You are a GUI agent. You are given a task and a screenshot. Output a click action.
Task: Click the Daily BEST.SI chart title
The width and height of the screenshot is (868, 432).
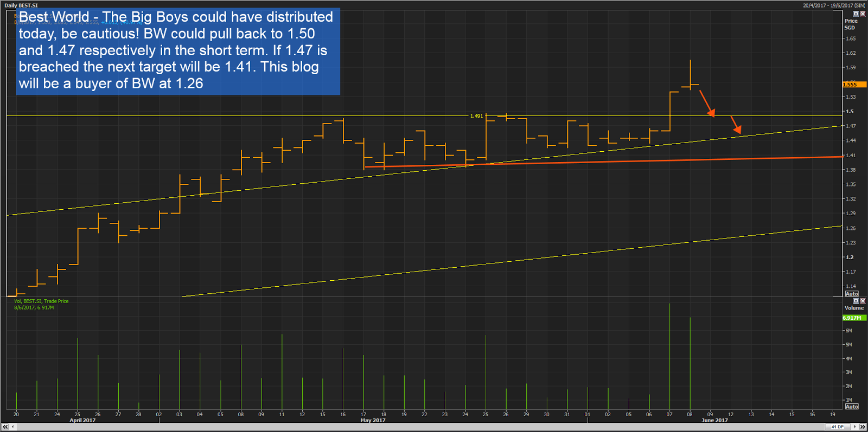(21, 5)
